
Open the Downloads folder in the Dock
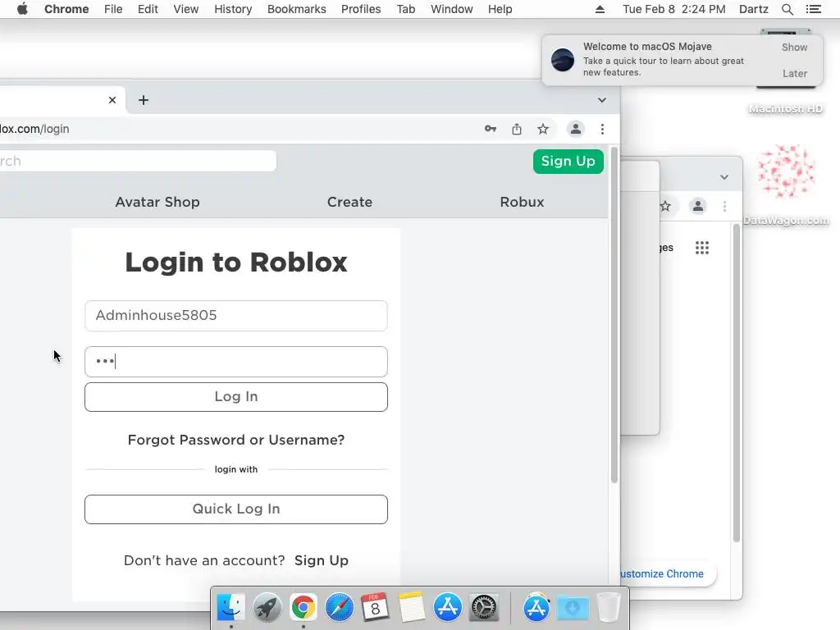pos(573,608)
